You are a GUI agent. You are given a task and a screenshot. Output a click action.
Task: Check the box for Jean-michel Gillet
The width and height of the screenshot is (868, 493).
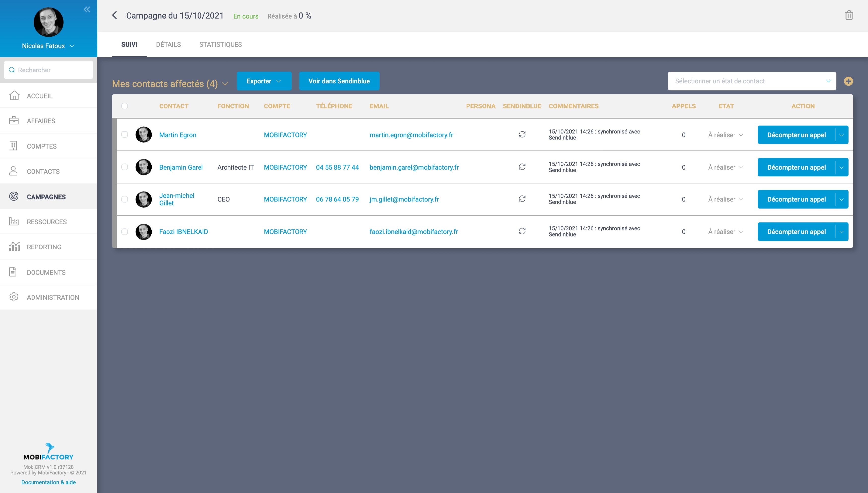click(125, 199)
